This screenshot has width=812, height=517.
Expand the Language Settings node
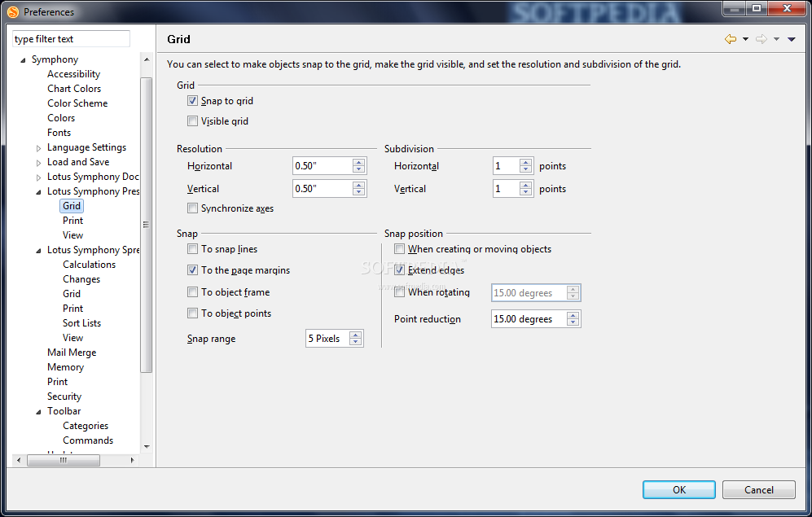tap(38, 148)
